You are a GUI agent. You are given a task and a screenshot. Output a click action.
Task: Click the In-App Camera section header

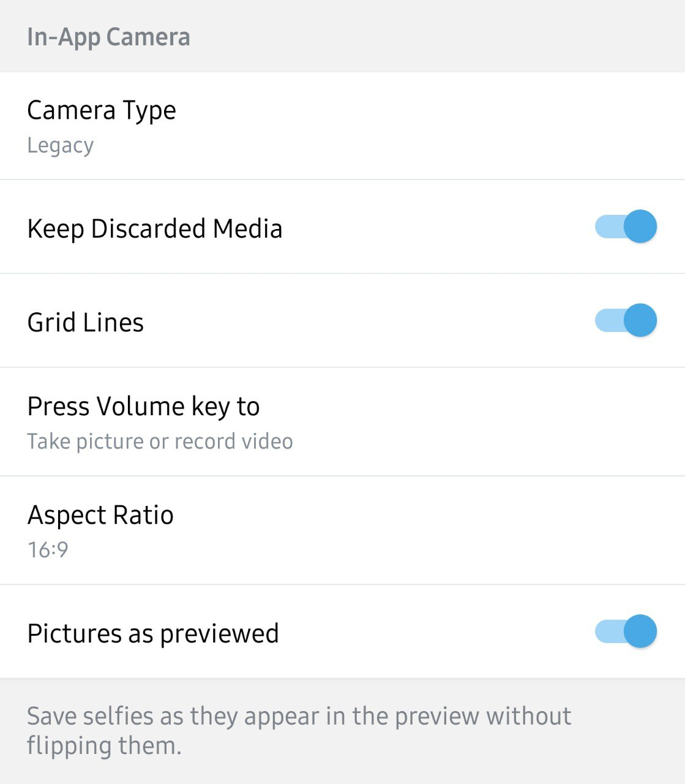pyautogui.click(x=108, y=37)
